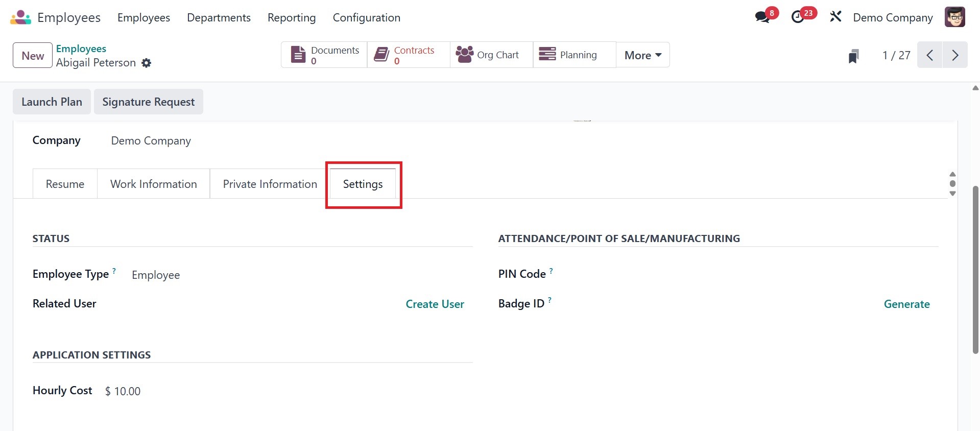This screenshot has width=980, height=431.
Task: Click the user avatar picture
Action: [954, 17]
